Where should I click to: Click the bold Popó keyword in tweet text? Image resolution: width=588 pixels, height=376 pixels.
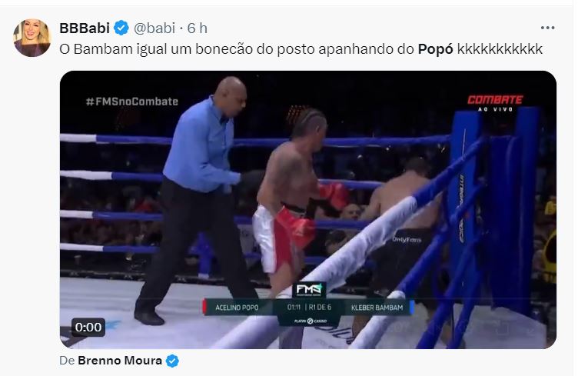(x=435, y=49)
